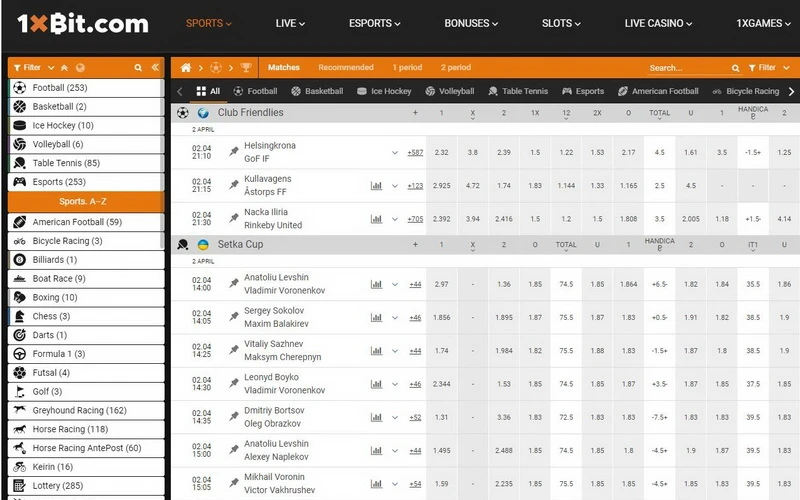
Task: Select Basketball (2) in sidebar
Action: pyautogui.click(x=86, y=107)
